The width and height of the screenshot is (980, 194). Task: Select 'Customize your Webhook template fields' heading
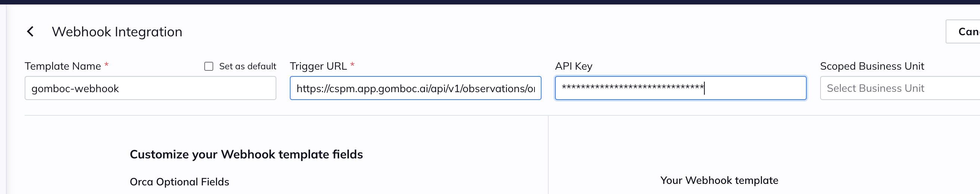(246, 154)
